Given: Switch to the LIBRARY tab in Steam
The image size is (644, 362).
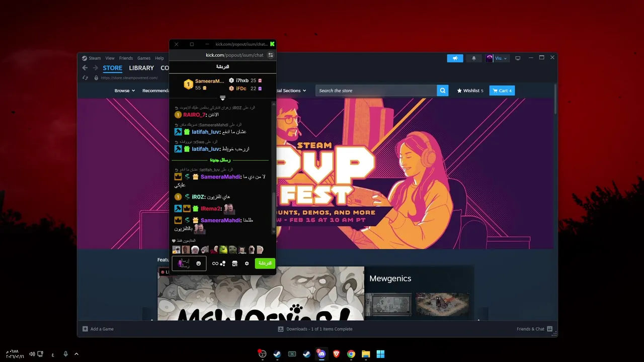Looking at the screenshot, I should (x=141, y=68).
